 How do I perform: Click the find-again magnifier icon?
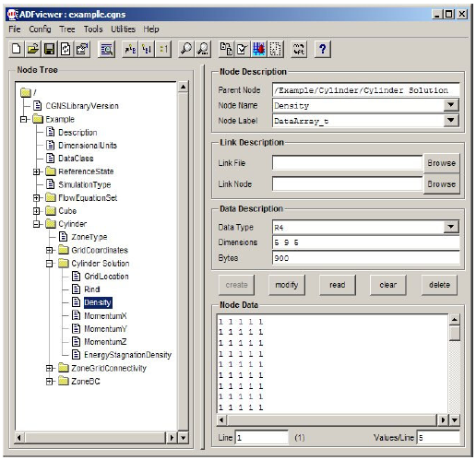click(x=203, y=49)
